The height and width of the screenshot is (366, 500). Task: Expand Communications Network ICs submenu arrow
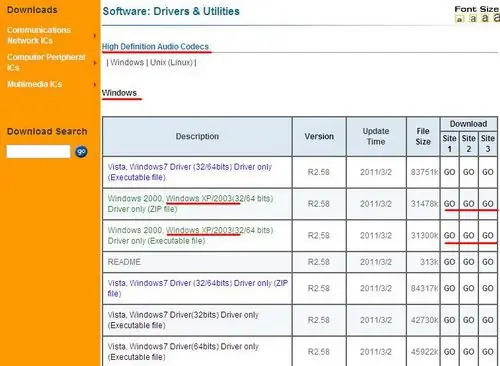point(95,35)
